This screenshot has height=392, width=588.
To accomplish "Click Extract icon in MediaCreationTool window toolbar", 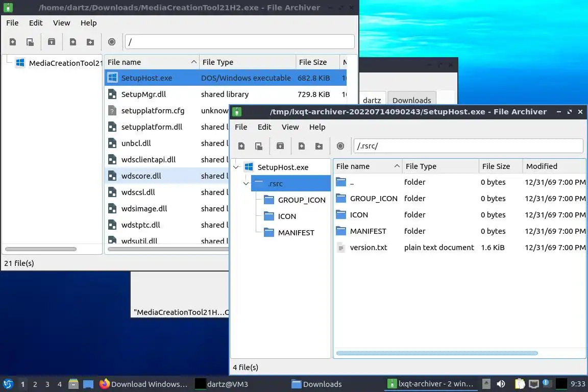I will 52,42.
